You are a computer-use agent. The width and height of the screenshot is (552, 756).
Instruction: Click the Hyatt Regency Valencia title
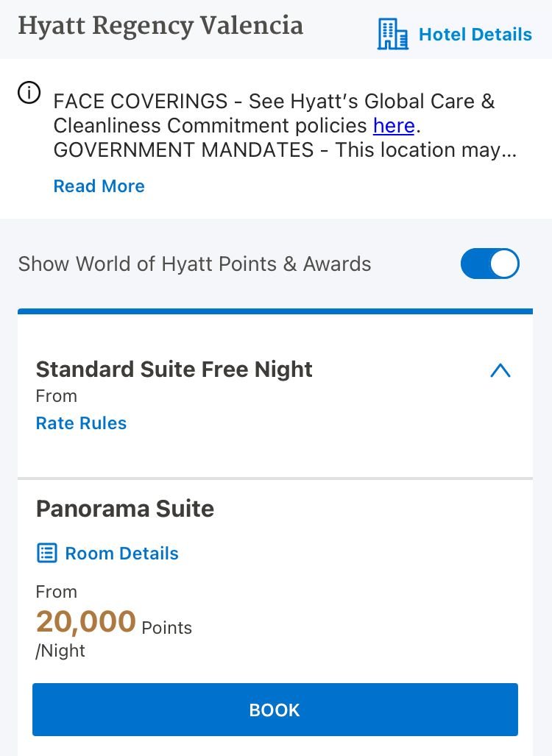pyautogui.click(x=160, y=27)
